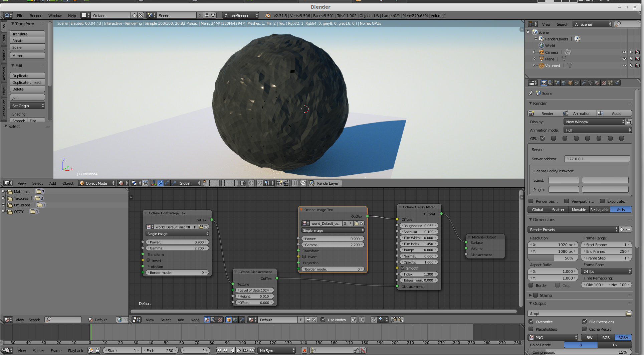Hide the Volume4 object in outliner
The width and height of the screenshot is (644, 355).
click(x=624, y=65)
